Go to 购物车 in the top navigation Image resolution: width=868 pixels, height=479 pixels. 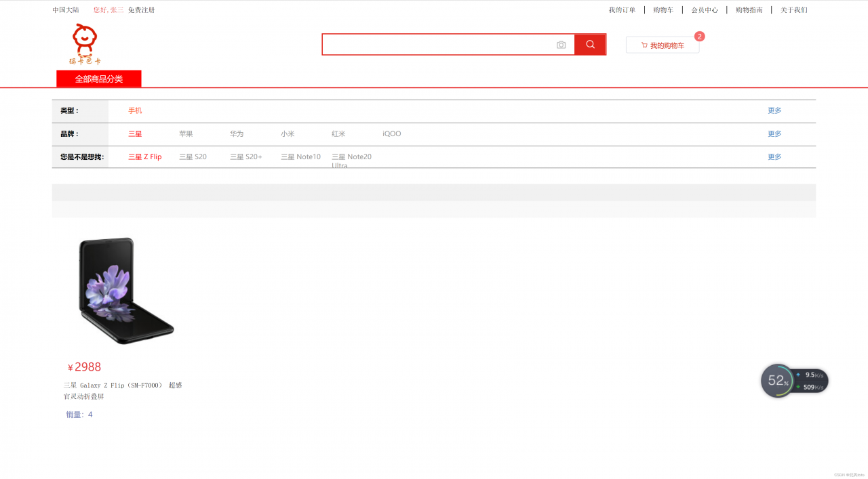[663, 10]
